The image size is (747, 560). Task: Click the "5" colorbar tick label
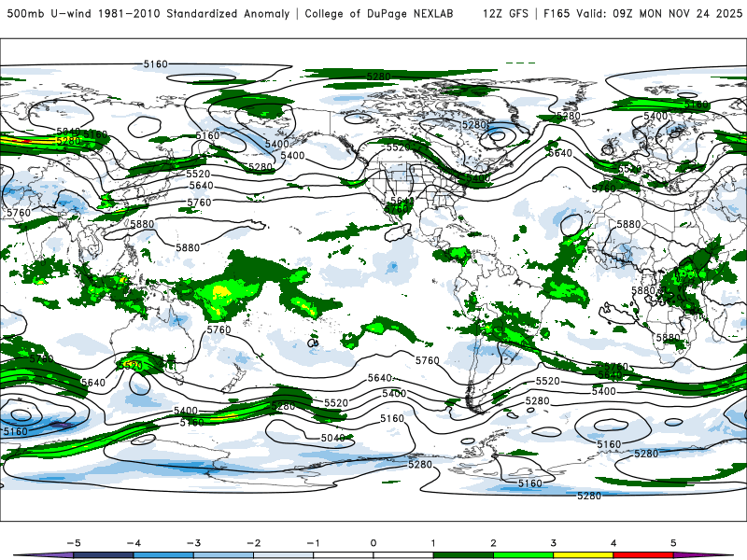[673, 543]
